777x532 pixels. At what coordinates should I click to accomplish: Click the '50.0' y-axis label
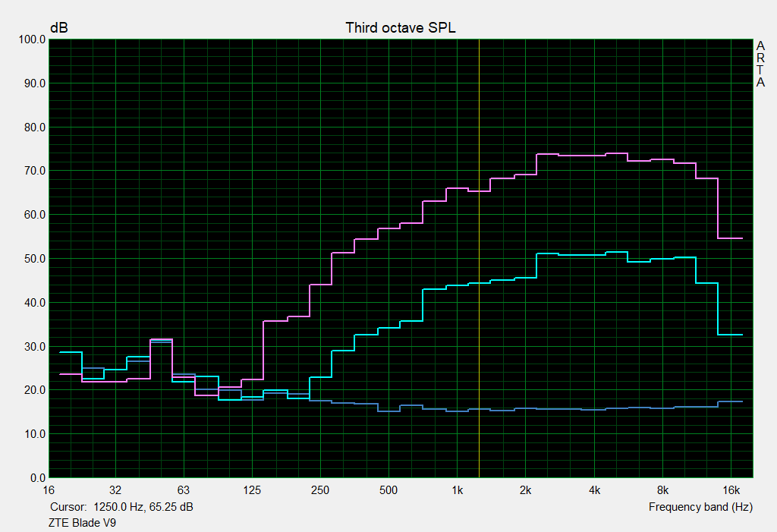pyautogui.click(x=35, y=259)
